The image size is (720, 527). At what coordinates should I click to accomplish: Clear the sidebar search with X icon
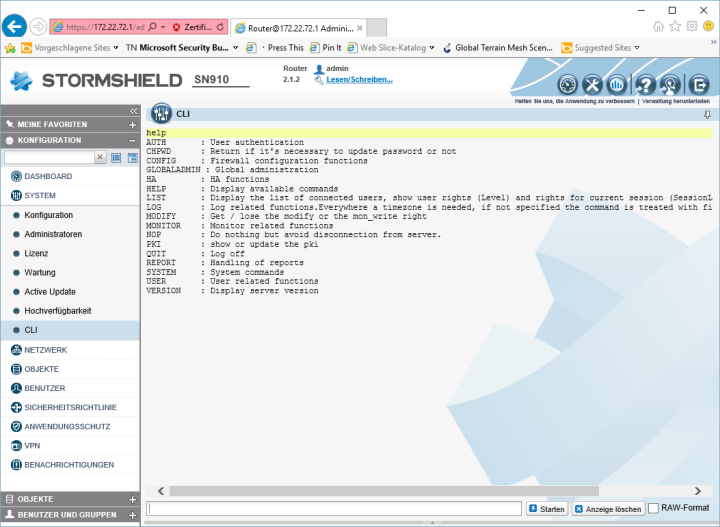tap(100, 157)
